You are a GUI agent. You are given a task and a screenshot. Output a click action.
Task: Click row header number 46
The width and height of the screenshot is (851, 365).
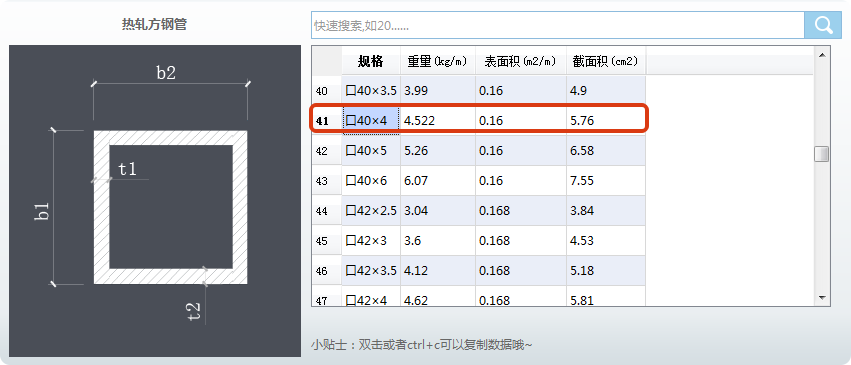point(327,270)
